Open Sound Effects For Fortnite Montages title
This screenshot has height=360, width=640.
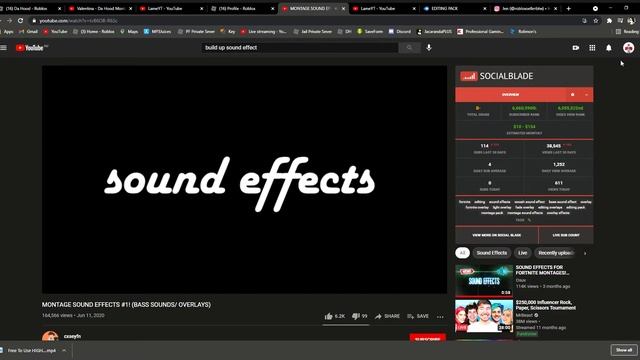click(x=542, y=270)
